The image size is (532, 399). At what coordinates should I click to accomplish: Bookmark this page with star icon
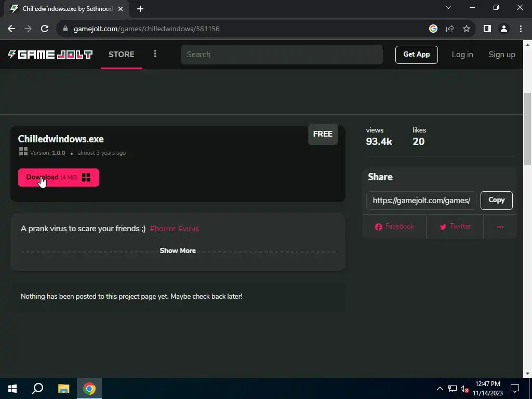tap(467, 29)
